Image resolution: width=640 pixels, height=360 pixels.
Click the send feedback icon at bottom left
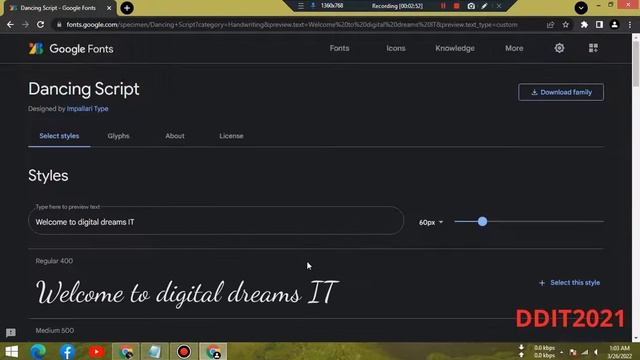click(11, 333)
